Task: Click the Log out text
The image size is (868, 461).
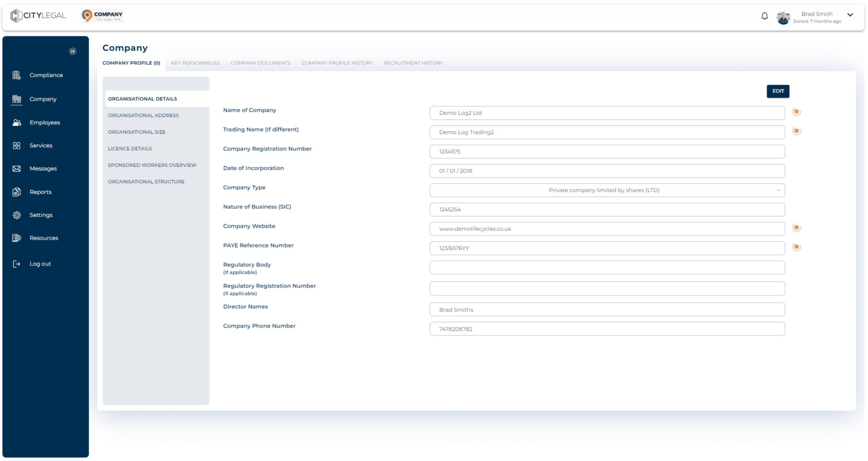Action: coord(40,264)
